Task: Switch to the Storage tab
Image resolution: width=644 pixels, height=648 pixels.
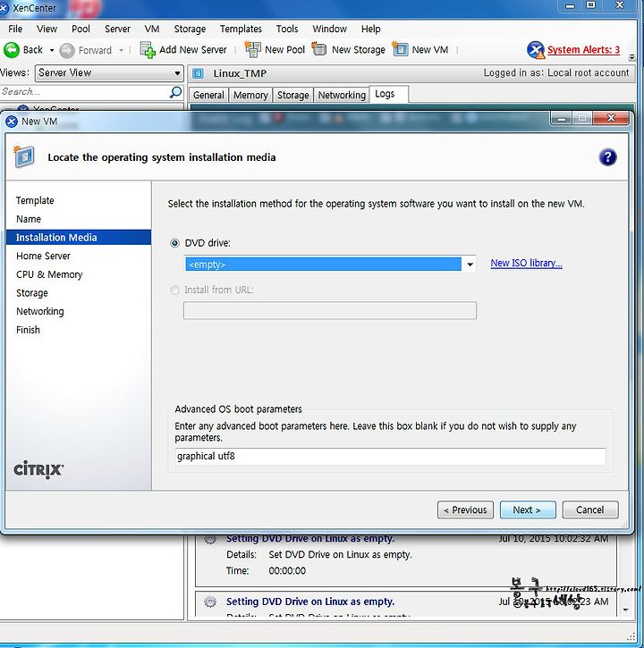Action: [x=292, y=95]
